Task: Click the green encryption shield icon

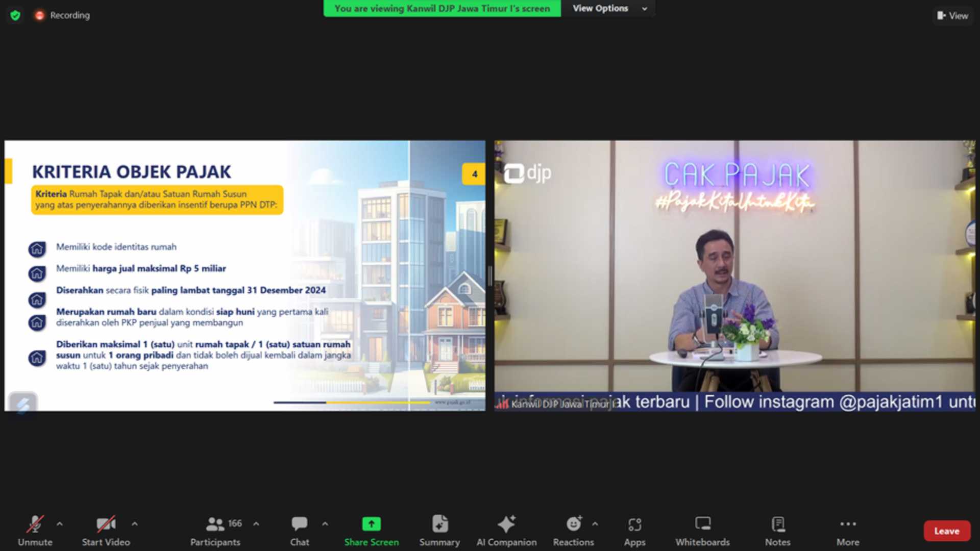Action: coord(15,15)
